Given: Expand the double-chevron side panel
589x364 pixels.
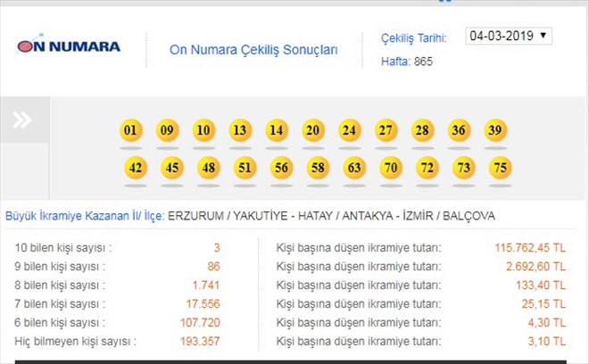Looking at the screenshot, I should tap(22, 120).
